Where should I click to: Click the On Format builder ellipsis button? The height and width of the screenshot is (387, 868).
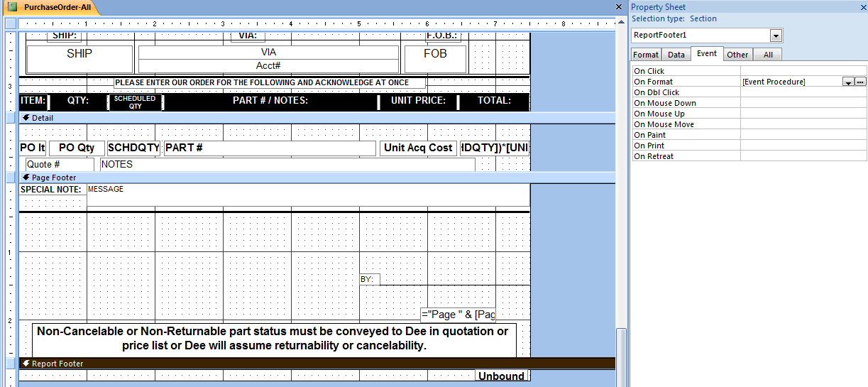861,82
